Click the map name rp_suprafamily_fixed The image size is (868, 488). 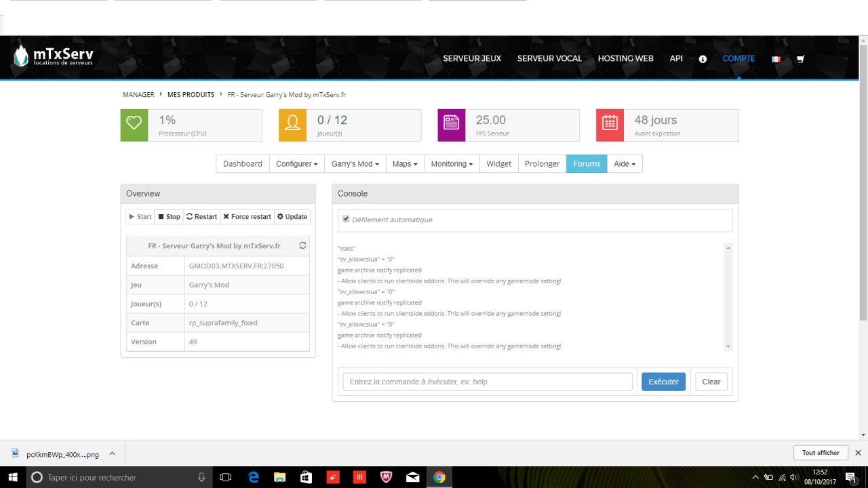[x=223, y=323]
